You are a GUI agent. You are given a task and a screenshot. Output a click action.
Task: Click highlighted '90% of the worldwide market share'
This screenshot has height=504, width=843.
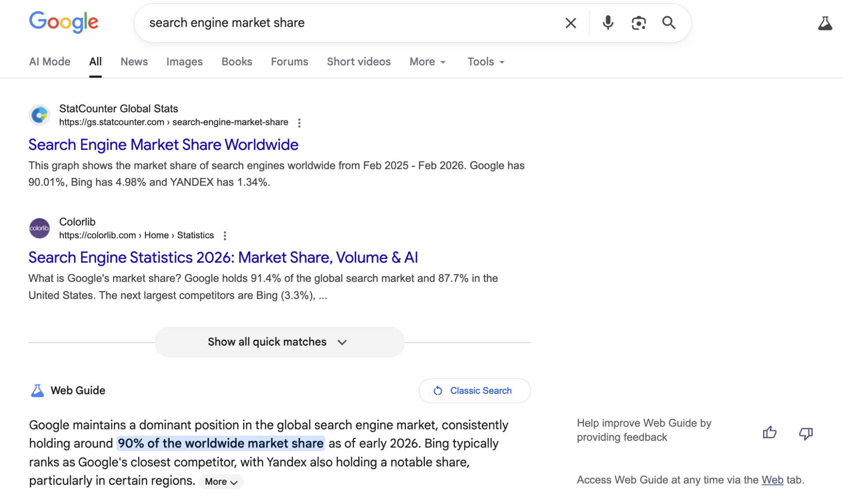click(220, 443)
